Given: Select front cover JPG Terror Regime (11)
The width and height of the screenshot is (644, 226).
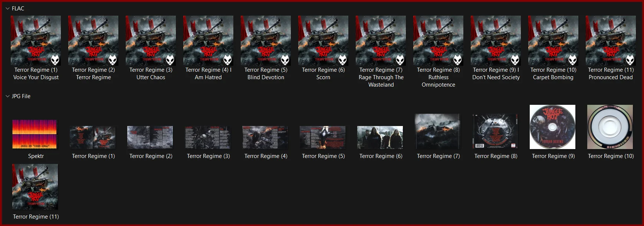Looking at the screenshot, I should pos(35,187).
